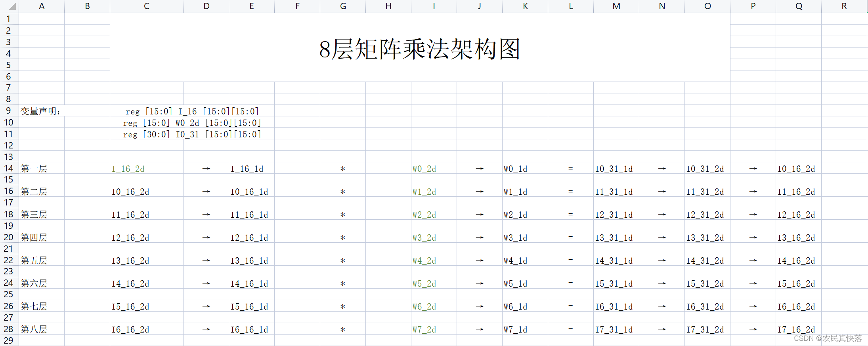Select the row 14 header

(9, 168)
